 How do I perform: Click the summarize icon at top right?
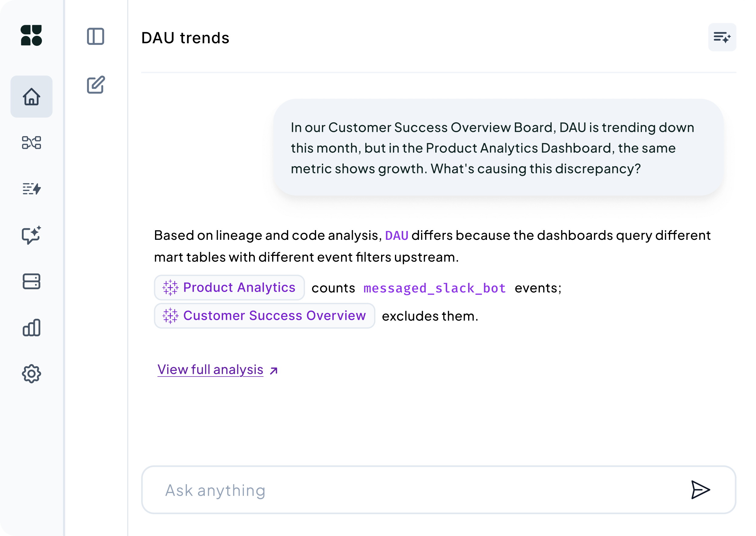722,37
